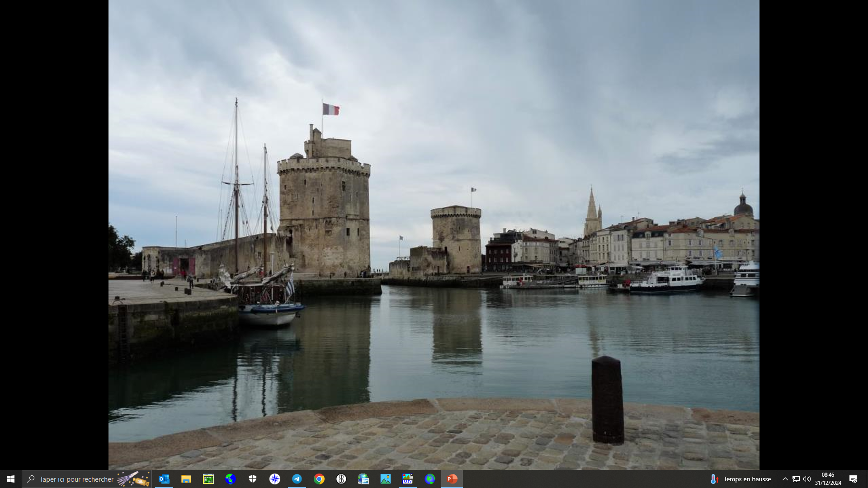868x488 pixels.
Task: Open the volume speaker control
Action: coord(807,479)
